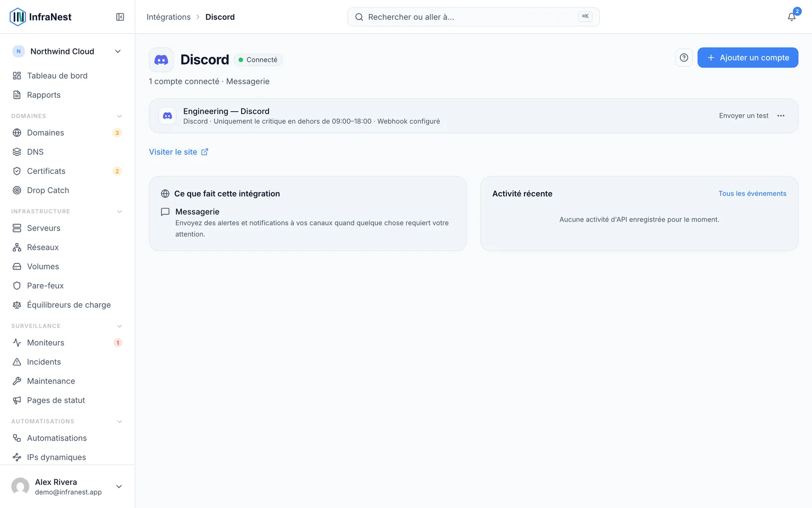Click the Réseaux network icon
This screenshot has height=508, width=812.
tap(17, 247)
